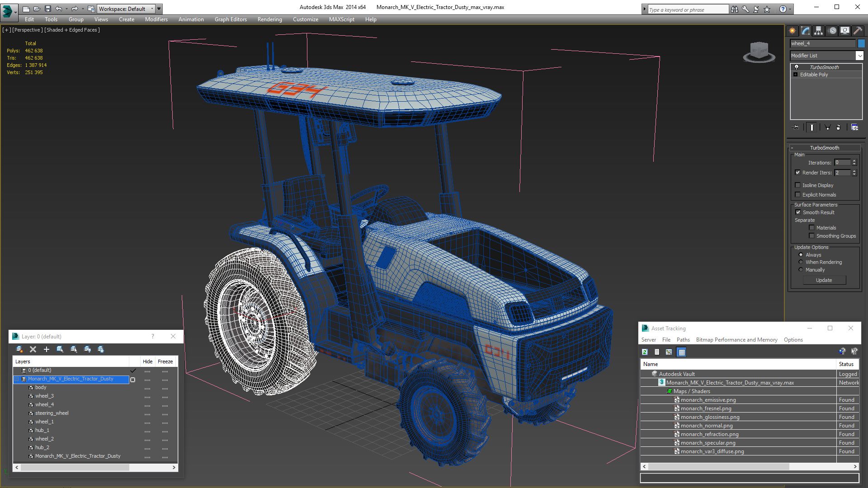Click the wheel_4 object name field
Screen dimensions: 868x488
[x=823, y=43]
